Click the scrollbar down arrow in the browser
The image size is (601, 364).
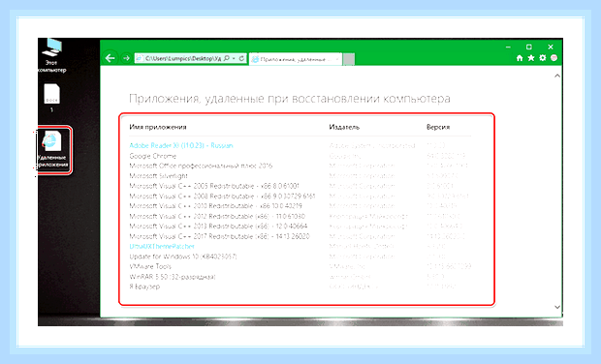[x=557, y=307]
